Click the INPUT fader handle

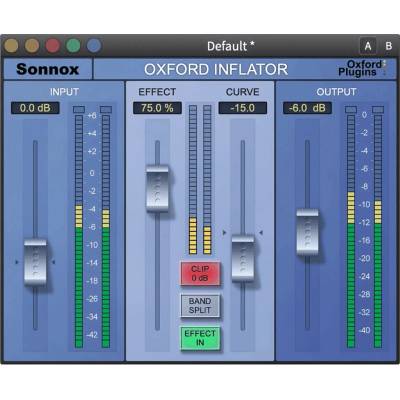point(35,262)
